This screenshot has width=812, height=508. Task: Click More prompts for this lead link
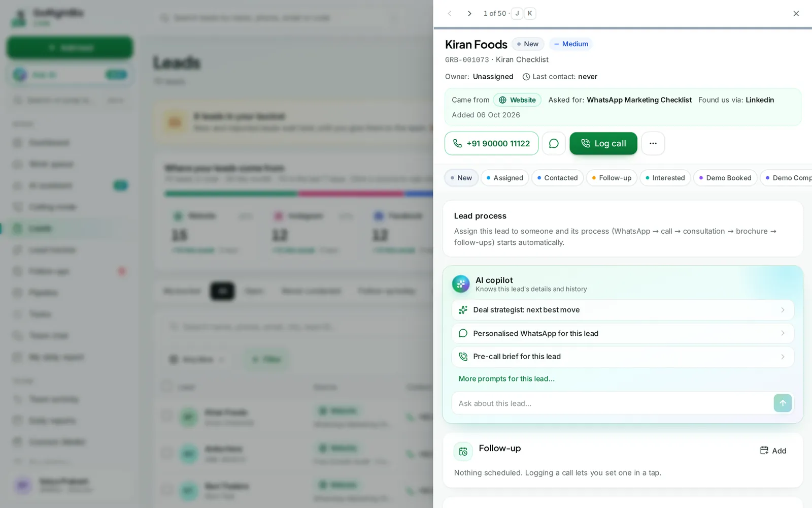click(506, 379)
